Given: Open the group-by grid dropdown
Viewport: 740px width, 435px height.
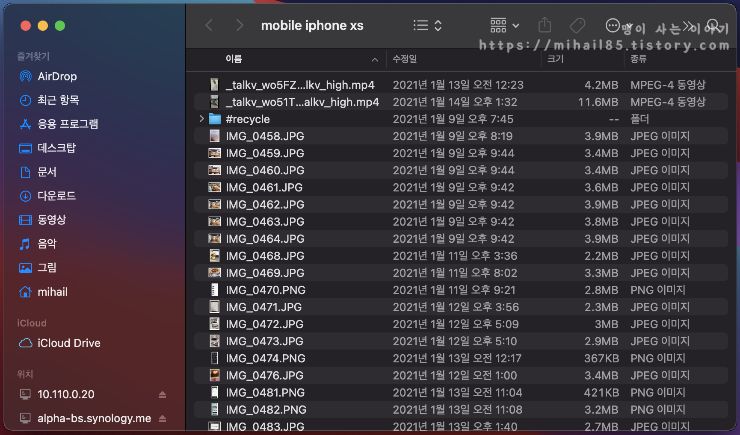Looking at the screenshot, I should [x=505, y=25].
